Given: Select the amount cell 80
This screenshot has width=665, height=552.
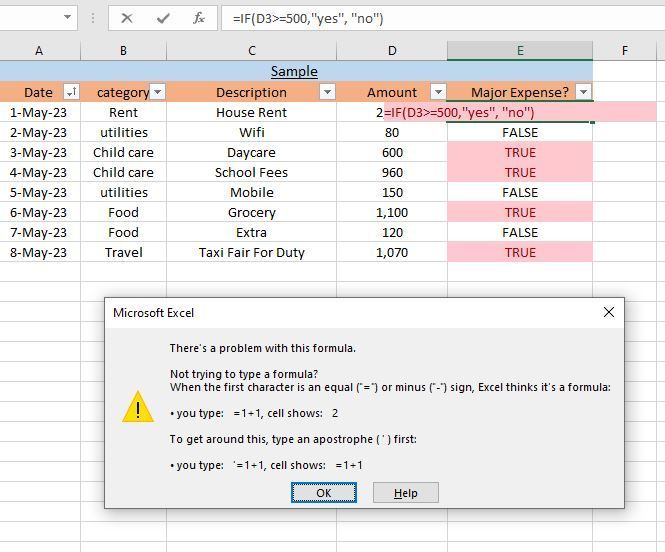Looking at the screenshot, I should (x=392, y=132).
